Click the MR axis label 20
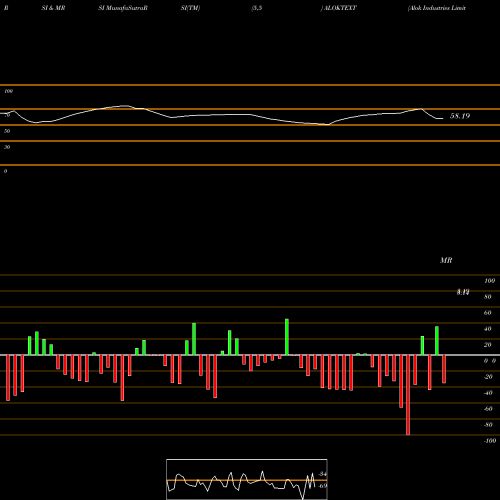This screenshot has height=500, width=500. [x=488, y=345]
